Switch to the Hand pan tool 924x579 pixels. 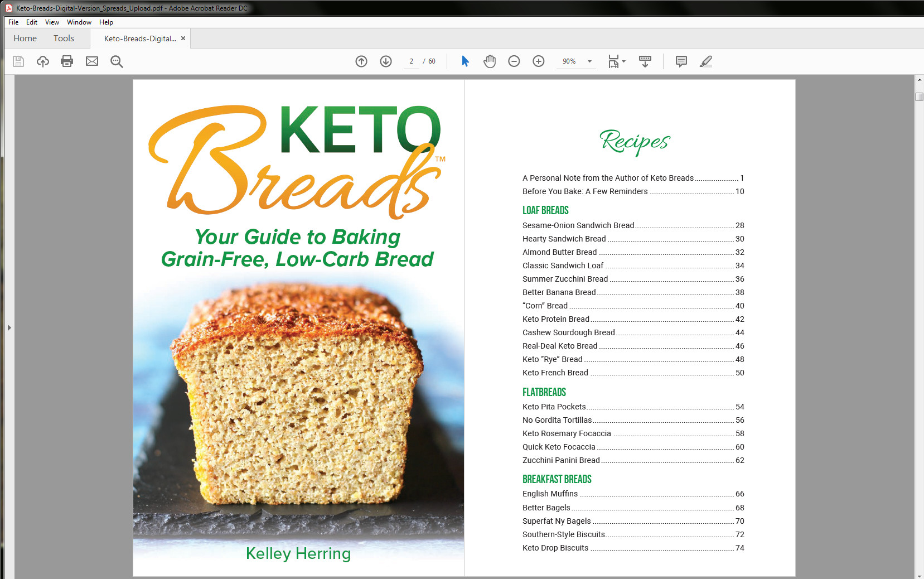pyautogui.click(x=490, y=61)
